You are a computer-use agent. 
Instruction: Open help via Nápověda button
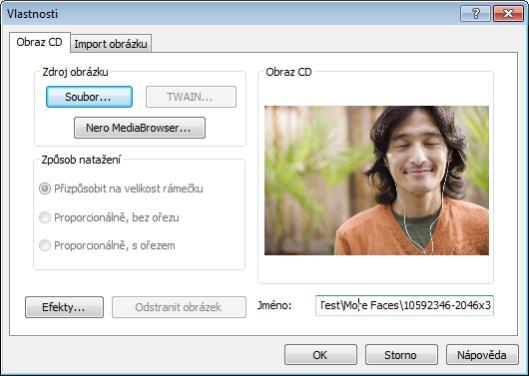tap(482, 355)
